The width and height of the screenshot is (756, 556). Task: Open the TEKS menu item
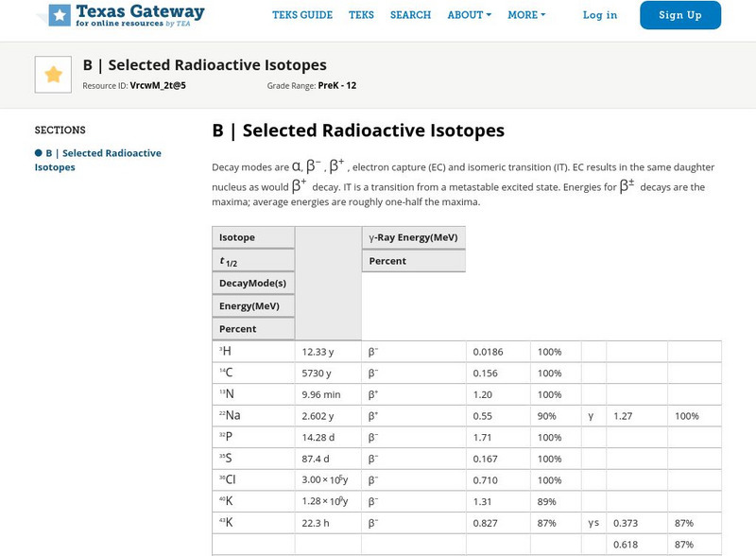[x=363, y=15]
